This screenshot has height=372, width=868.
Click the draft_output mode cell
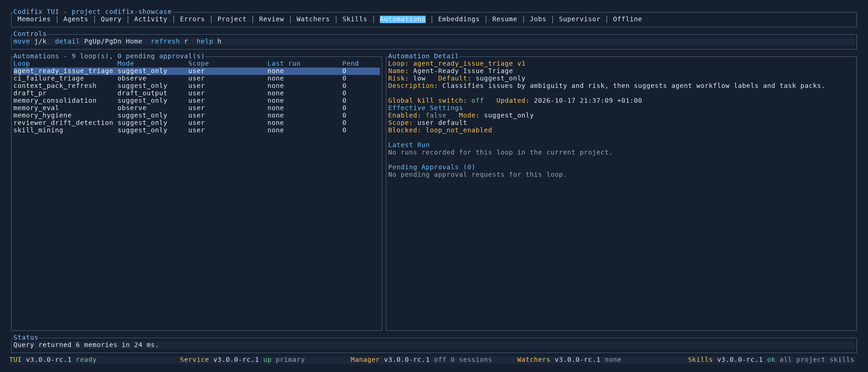click(x=142, y=93)
